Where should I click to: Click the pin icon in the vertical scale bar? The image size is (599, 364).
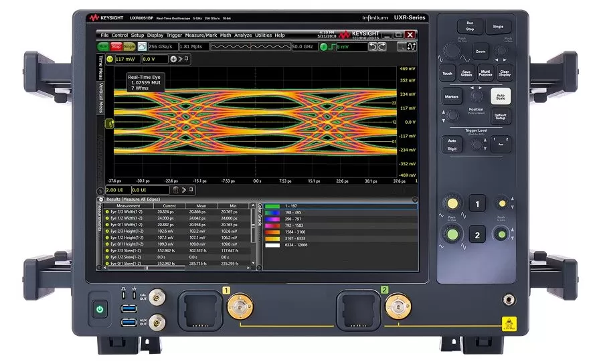(187, 59)
